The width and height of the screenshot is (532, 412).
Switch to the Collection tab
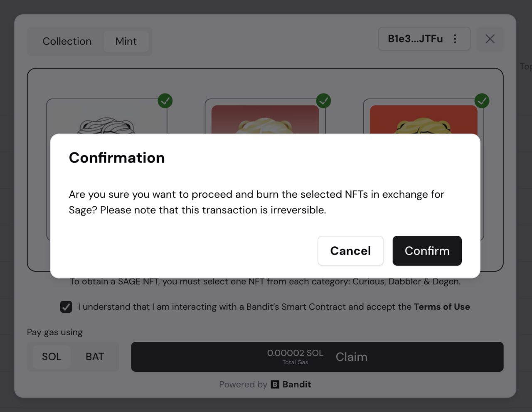pos(66,41)
